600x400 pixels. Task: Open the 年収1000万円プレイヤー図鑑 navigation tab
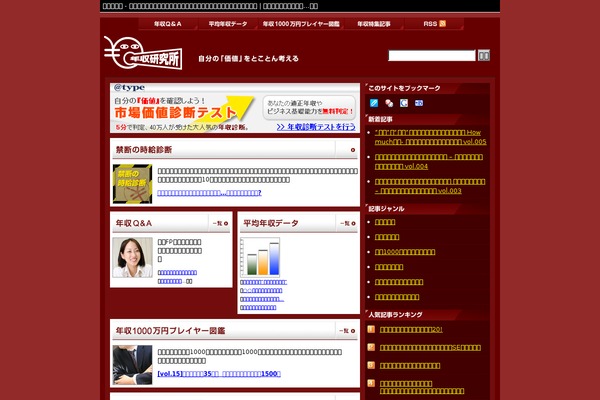coord(301,24)
